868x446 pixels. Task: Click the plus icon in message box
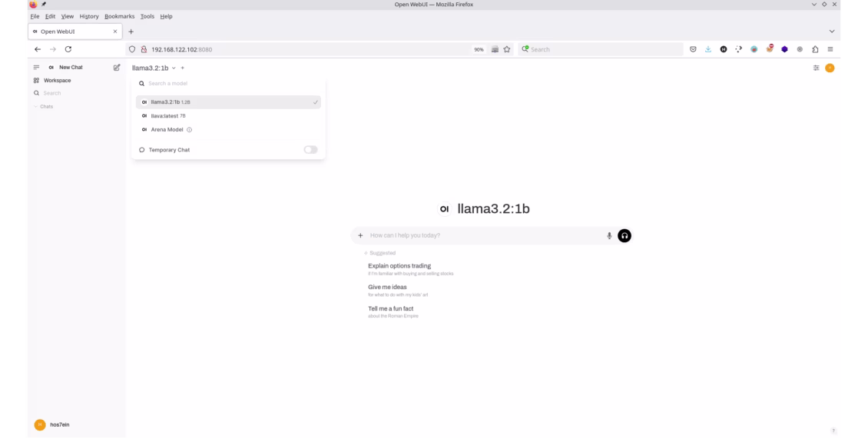pos(360,236)
